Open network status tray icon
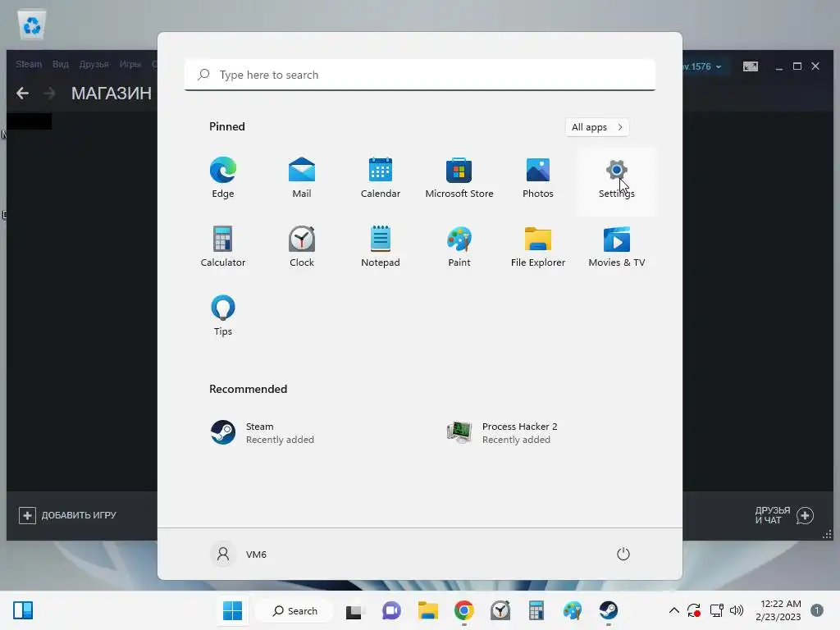This screenshot has width=840, height=630. point(716,610)
